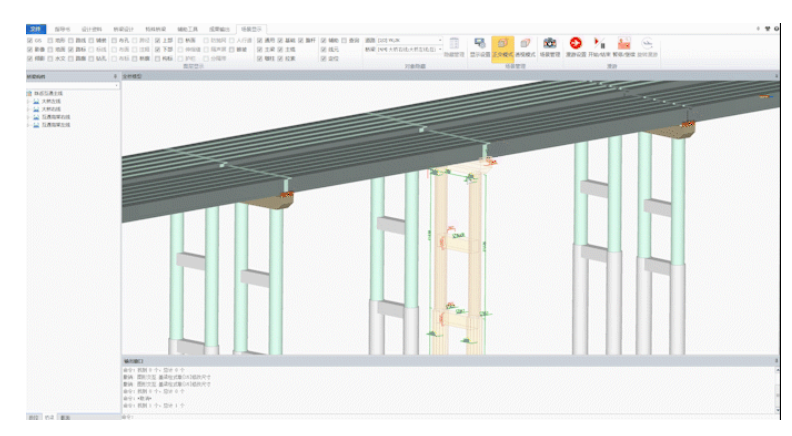Select the middle tab below the left panel

(x=49, y=417)
